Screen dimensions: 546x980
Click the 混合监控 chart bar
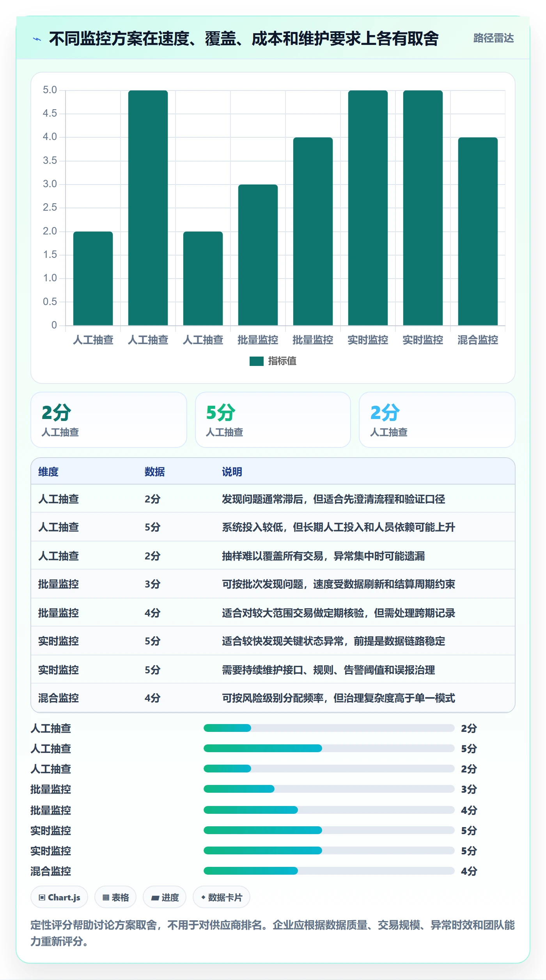pos(478,231)
